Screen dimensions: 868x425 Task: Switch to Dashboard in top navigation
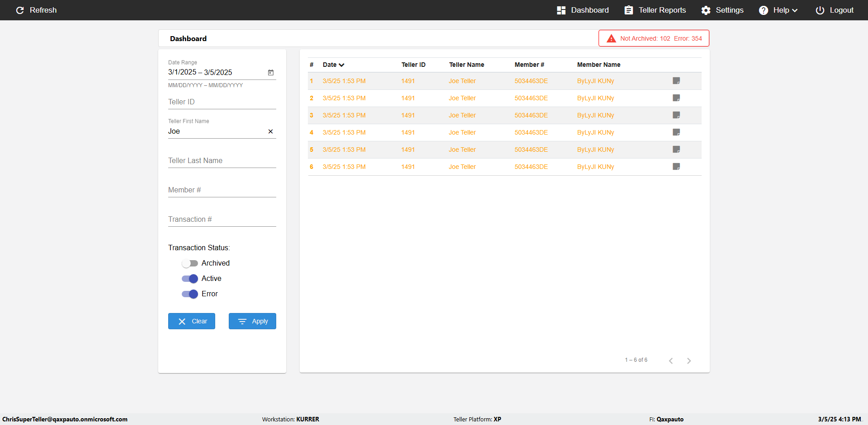[x=583, y=10]
